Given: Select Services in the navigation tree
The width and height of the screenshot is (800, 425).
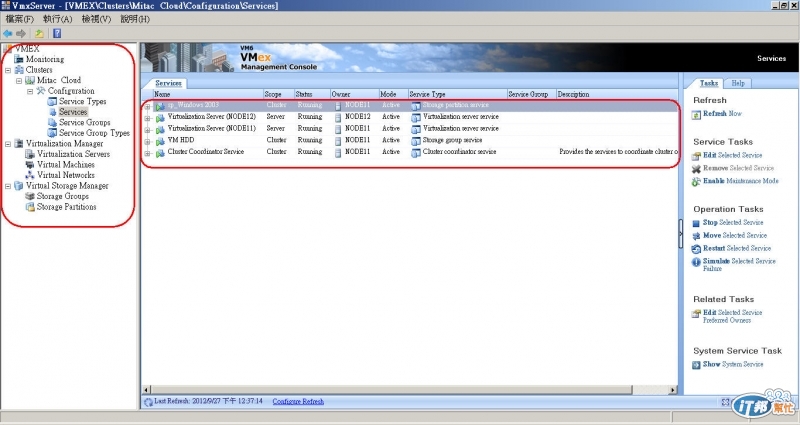Looking at the screenshot, I should pos(73,112).
